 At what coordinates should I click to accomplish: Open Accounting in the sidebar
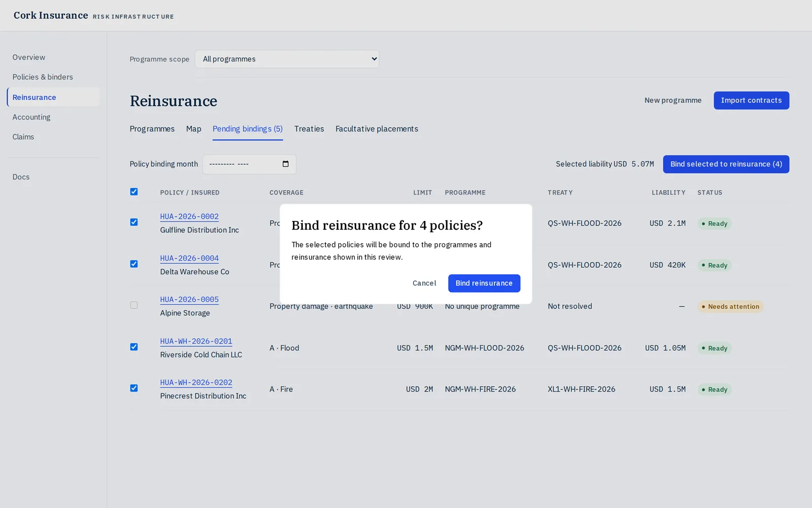coord(53,117)
